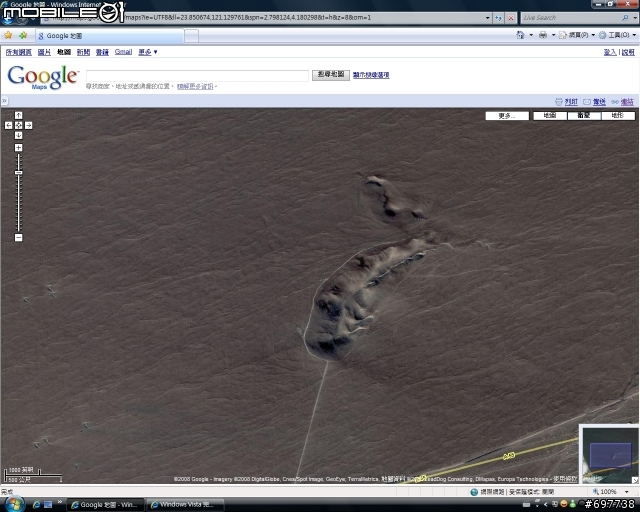Click the return-to-last-result center pan button
Viewport: 640px width, 512px height.
(18, 125)
